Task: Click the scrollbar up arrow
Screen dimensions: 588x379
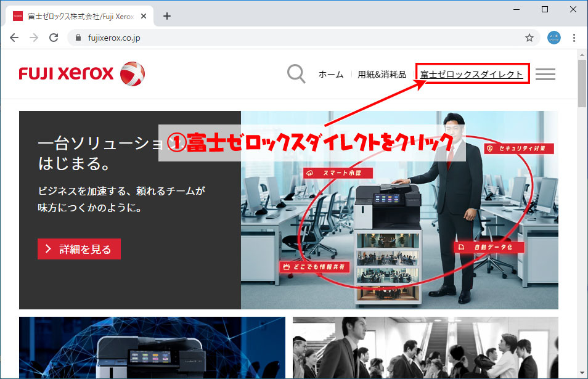Action: point(582,55)
